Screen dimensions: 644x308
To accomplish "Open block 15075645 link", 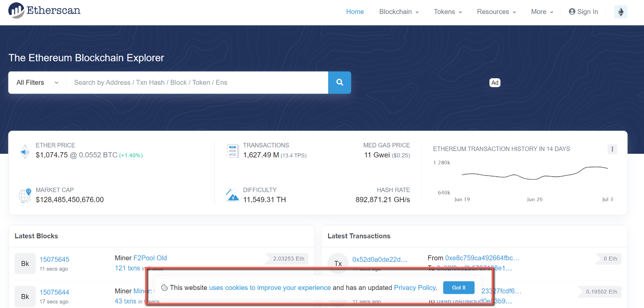I will click(x=54, y=260).
